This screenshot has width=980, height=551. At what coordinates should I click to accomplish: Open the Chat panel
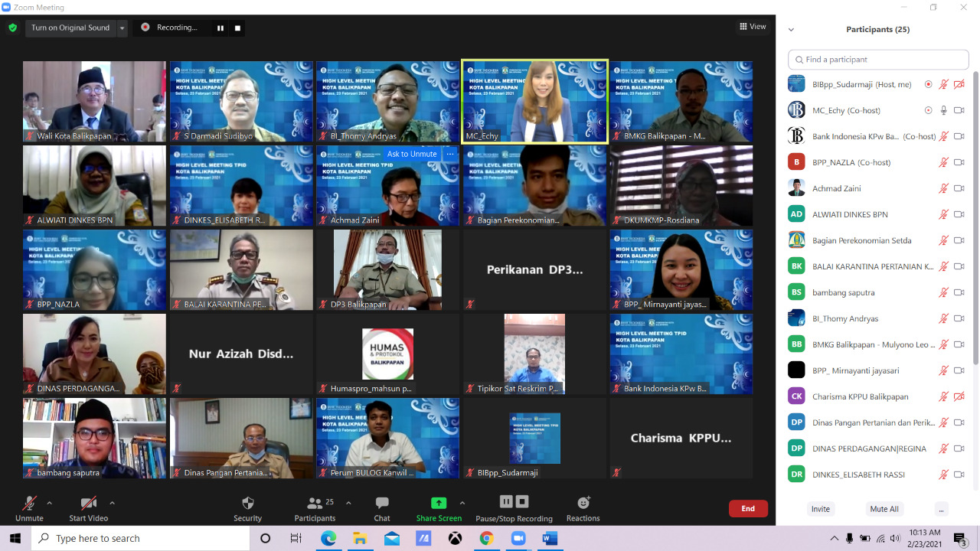pos(382,504)
